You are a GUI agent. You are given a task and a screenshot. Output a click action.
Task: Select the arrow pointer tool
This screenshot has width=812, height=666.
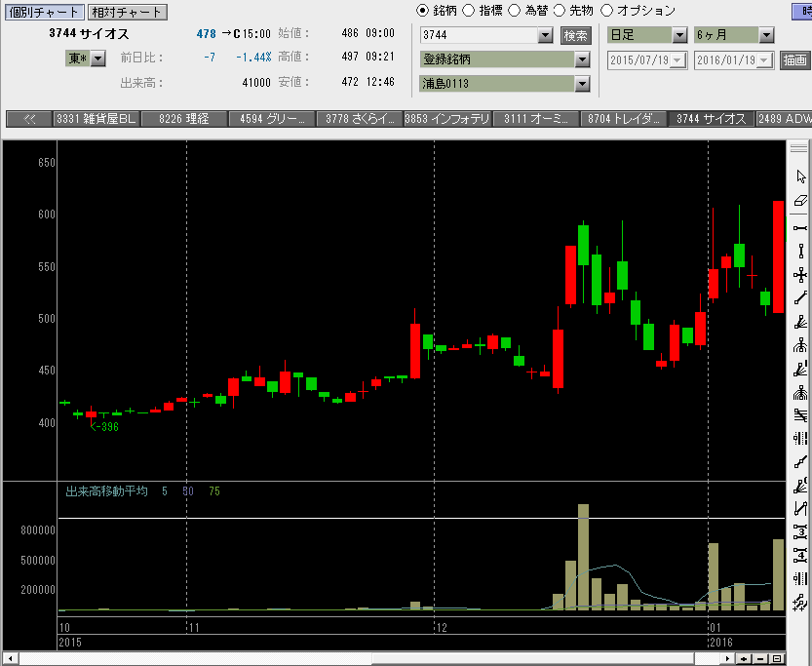800,176
